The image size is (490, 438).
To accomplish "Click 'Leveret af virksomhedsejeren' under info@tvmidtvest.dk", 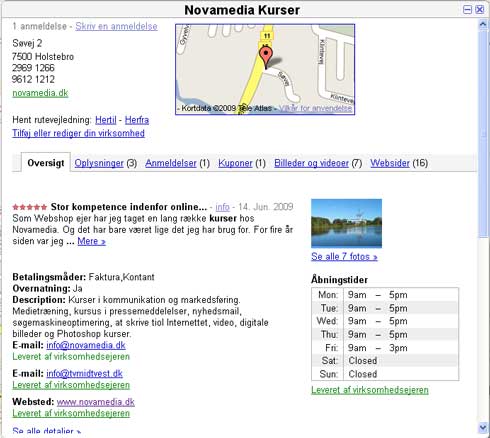I will point(71,385).
